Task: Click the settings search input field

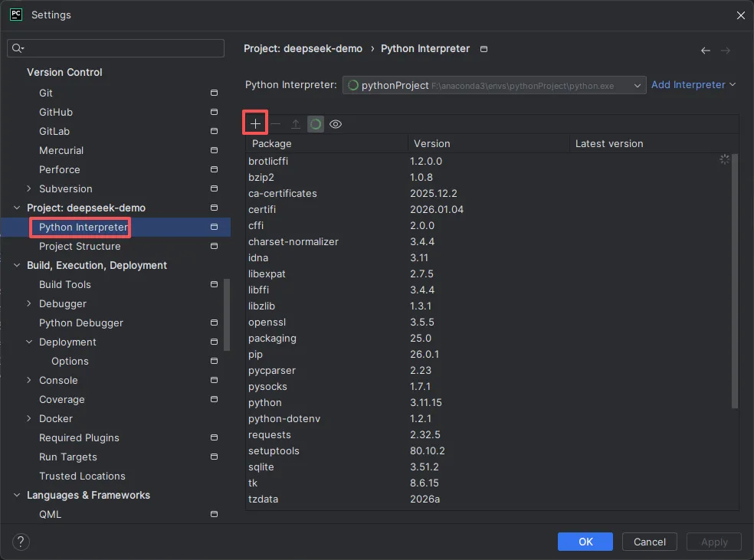Action: (x=116, y=48)
